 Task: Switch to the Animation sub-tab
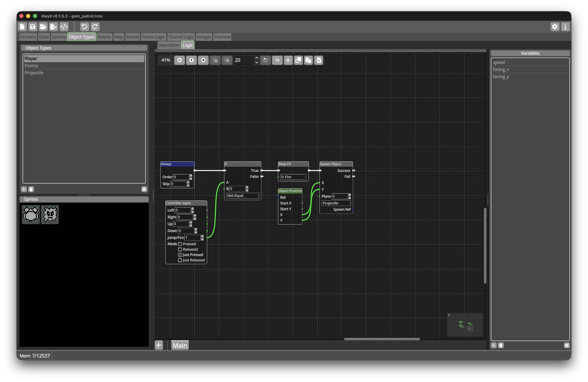tap(169, 45)
